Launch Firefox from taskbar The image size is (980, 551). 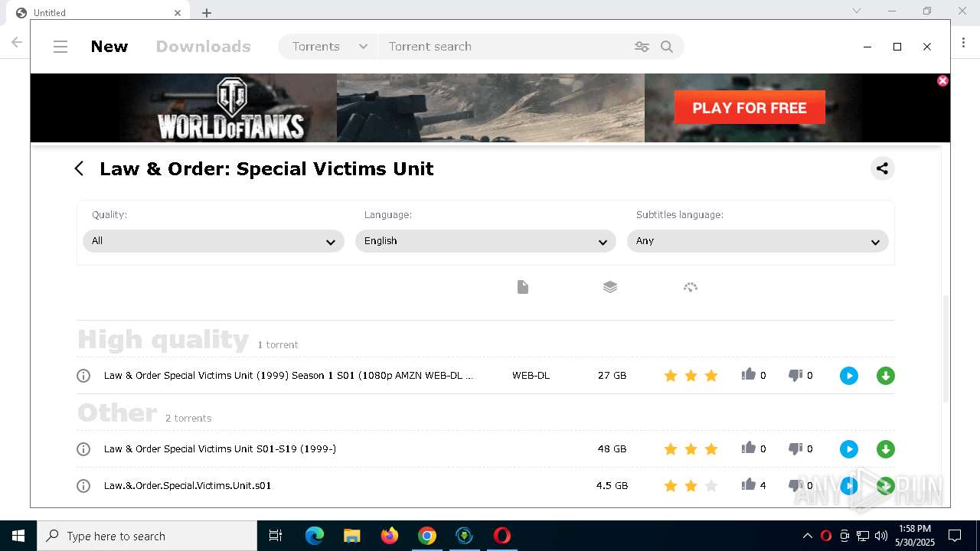[x=390, y=536]
